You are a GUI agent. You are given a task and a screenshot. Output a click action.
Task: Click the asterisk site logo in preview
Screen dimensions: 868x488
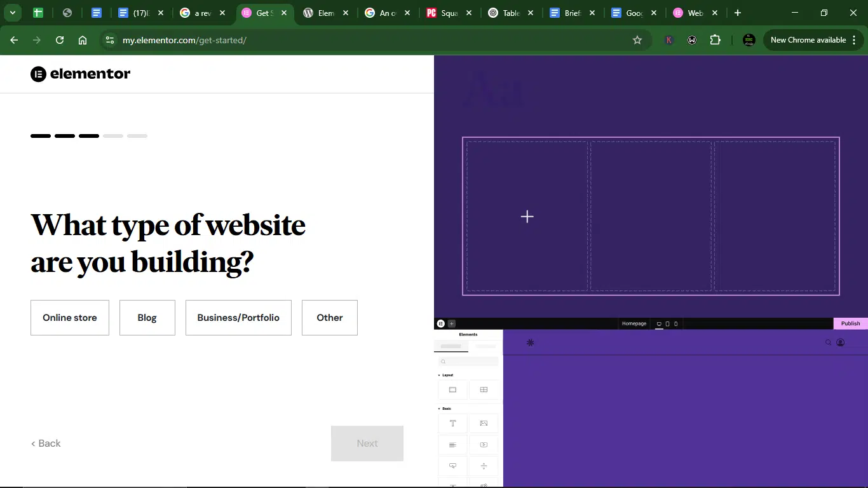pos(531,342)
